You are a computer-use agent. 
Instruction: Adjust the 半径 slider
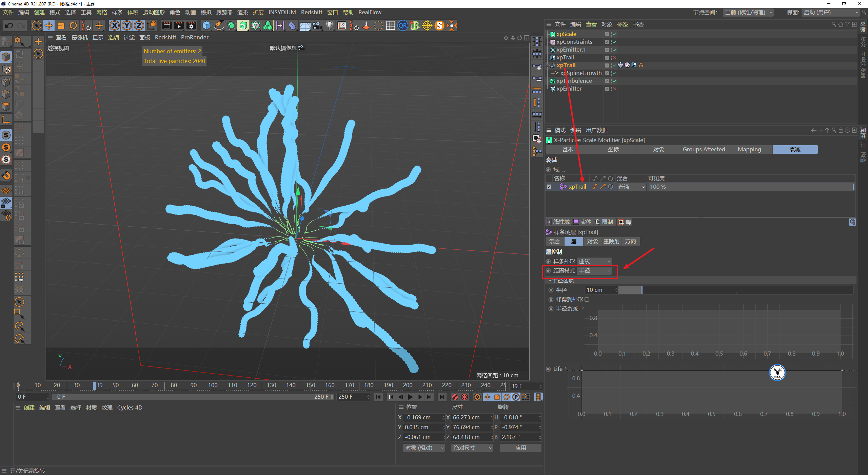[x=736, y=290]
